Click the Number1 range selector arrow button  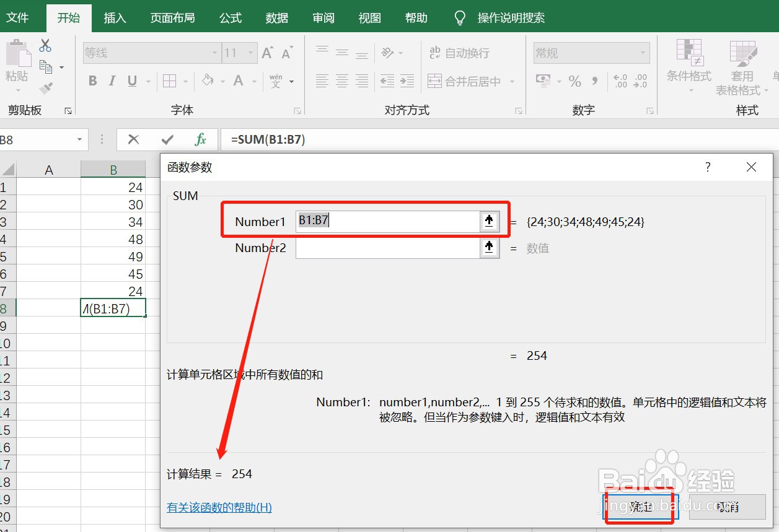(489, 221)
